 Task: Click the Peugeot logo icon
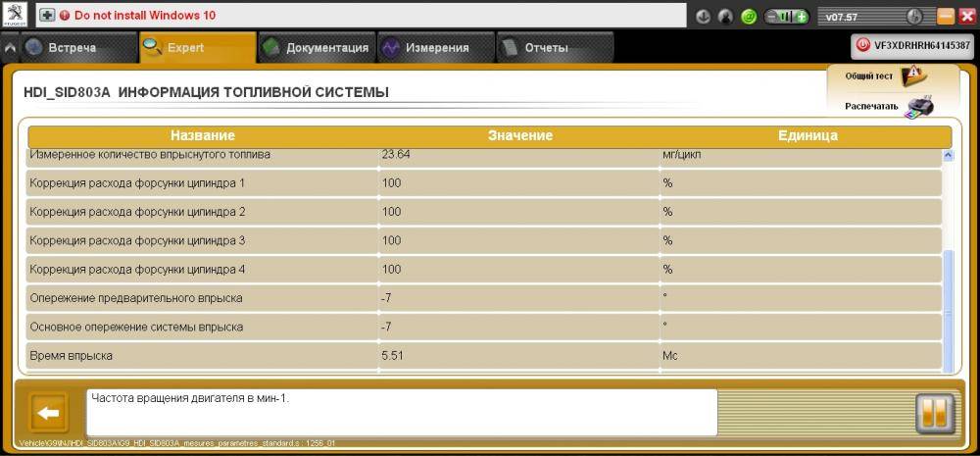point(17,16)
